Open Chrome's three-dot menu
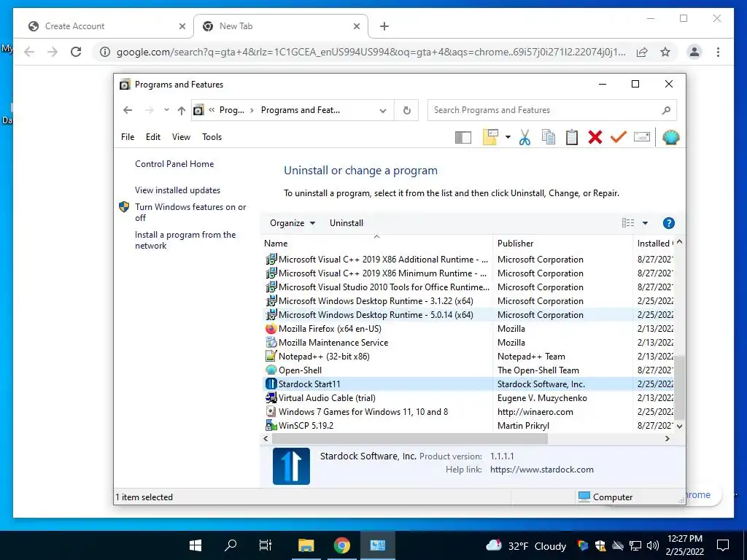 718,52
